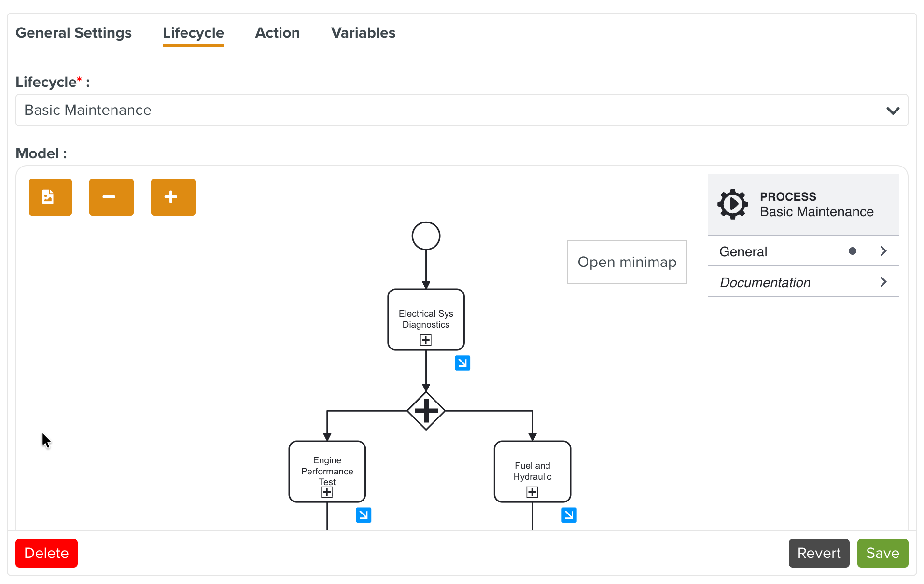
Task: Export the diagram as an image
Action: (50, 197)
